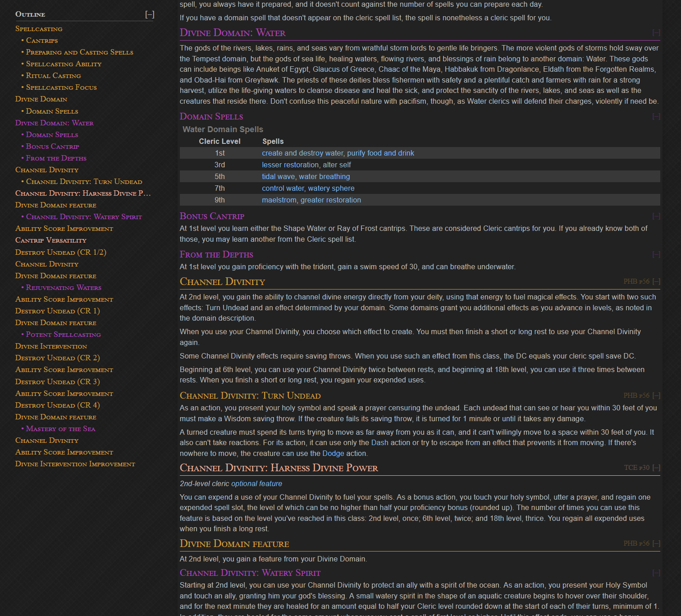
Task: Go to Spellcasting Ability outline entry
Action: (64, 64)
